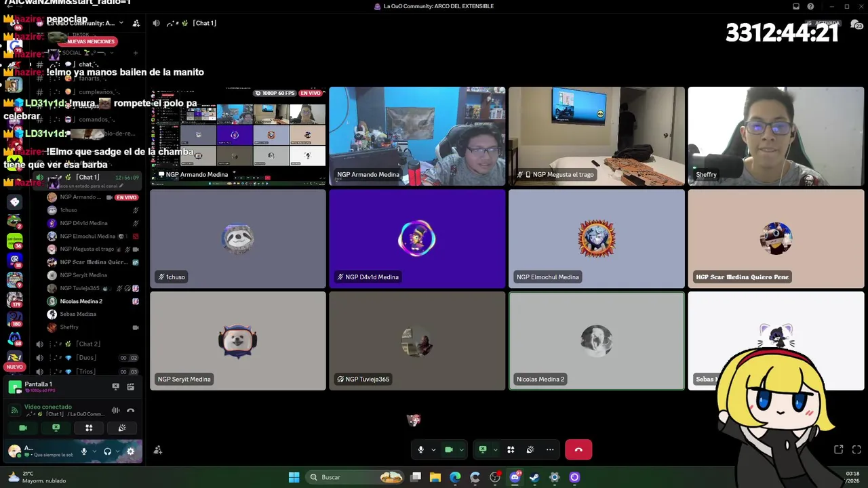Open server with 179 notification badge
The height and width of the screenshot is (488, 868).
(x=14, y=298)
